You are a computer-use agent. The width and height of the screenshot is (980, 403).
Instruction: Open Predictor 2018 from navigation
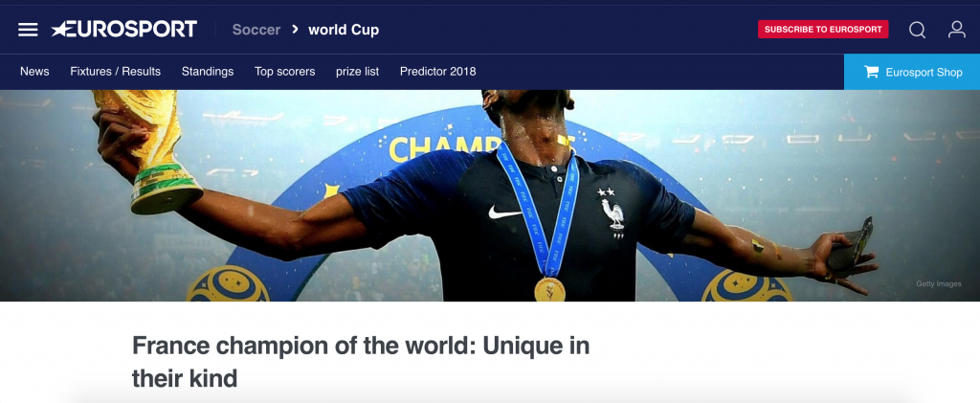(x=438, y=72)
